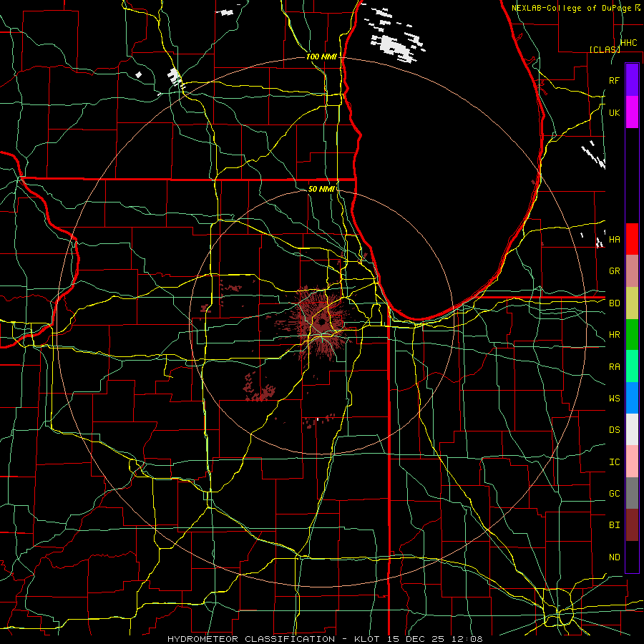The height and width of the screenshot is (644, 644).
Task: Select the white DS legend swatch
Action: click(632, 429)
